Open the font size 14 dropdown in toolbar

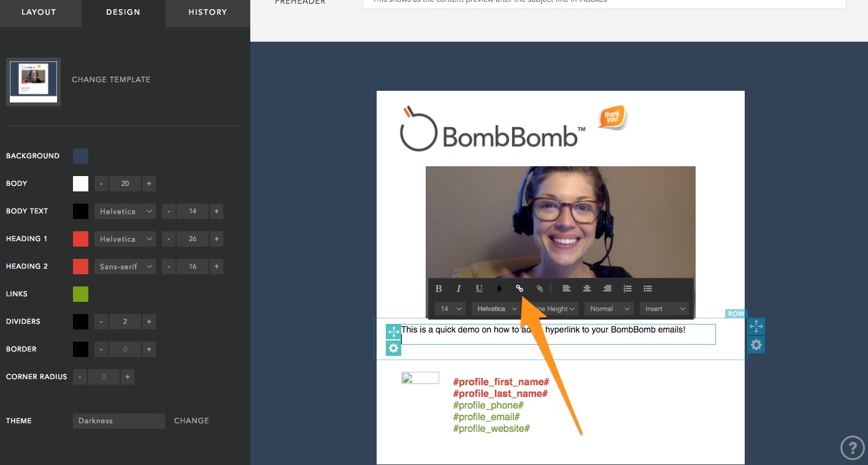pos(450,309)
